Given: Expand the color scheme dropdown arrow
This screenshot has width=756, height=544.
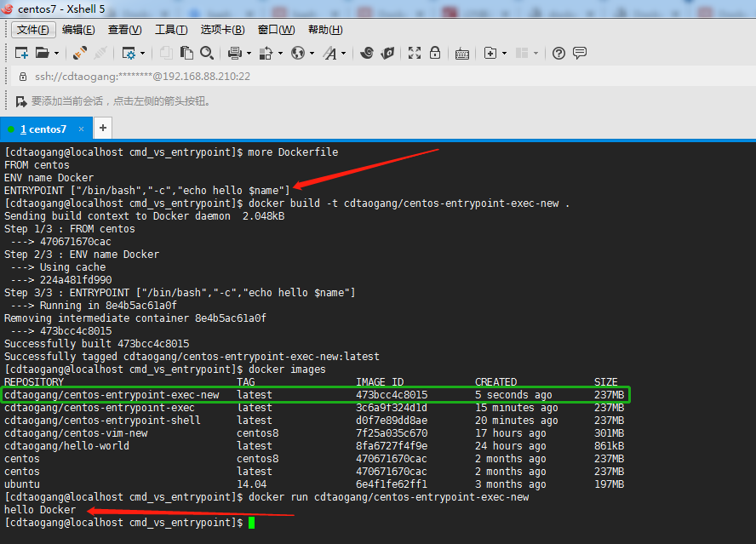Looking at the screenshot, I should (x=280, y=53).
